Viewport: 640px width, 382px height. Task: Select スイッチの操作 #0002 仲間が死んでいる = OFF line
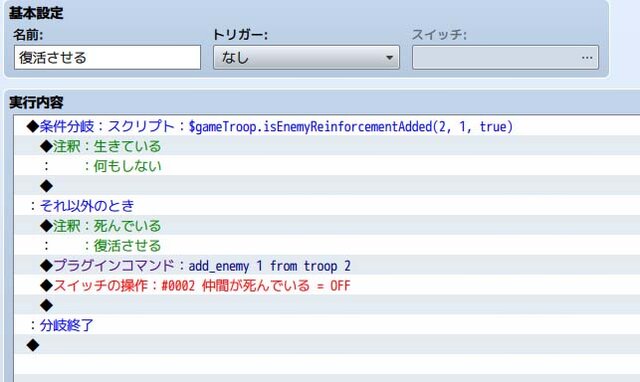[x=327, y=285]
